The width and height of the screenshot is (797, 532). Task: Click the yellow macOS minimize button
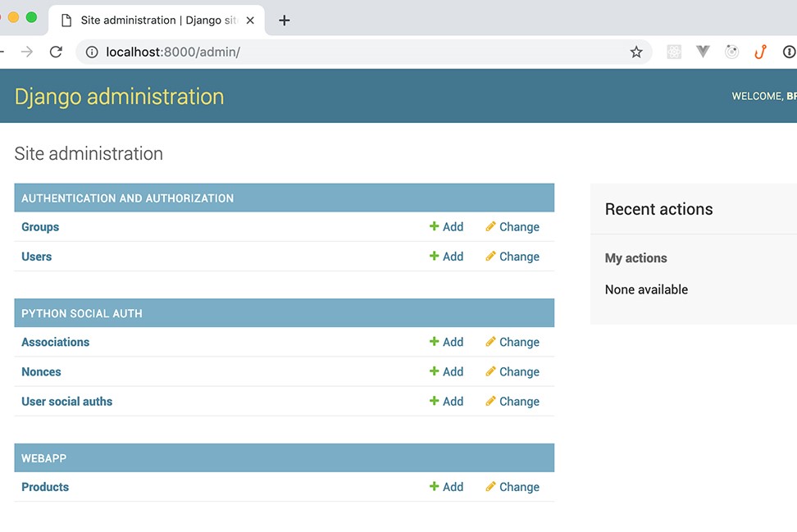click(13, 17)
